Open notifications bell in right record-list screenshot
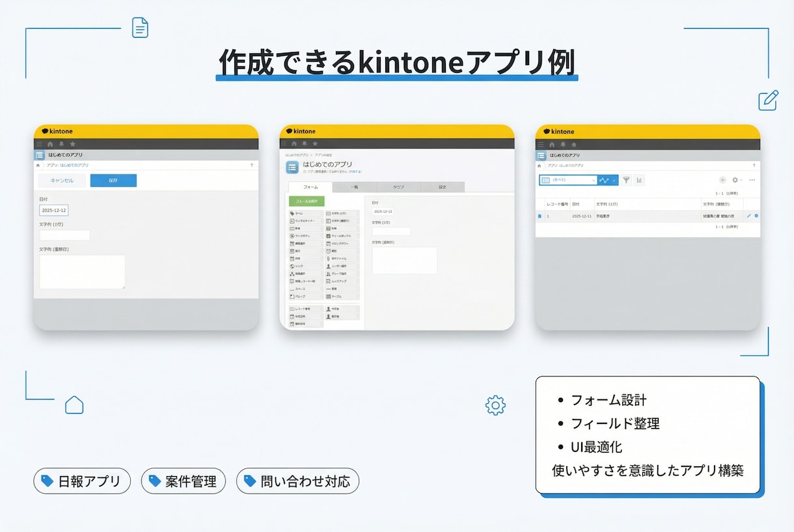The image size is (794, 532). coord(563,144)
